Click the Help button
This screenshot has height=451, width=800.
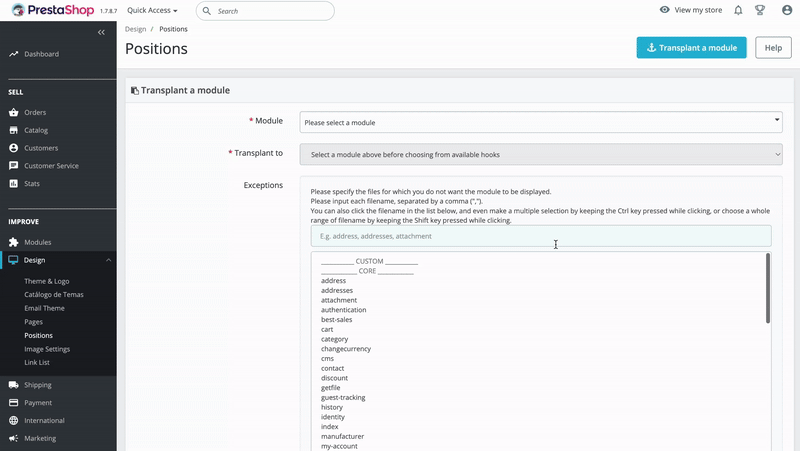tap(773, 47)
